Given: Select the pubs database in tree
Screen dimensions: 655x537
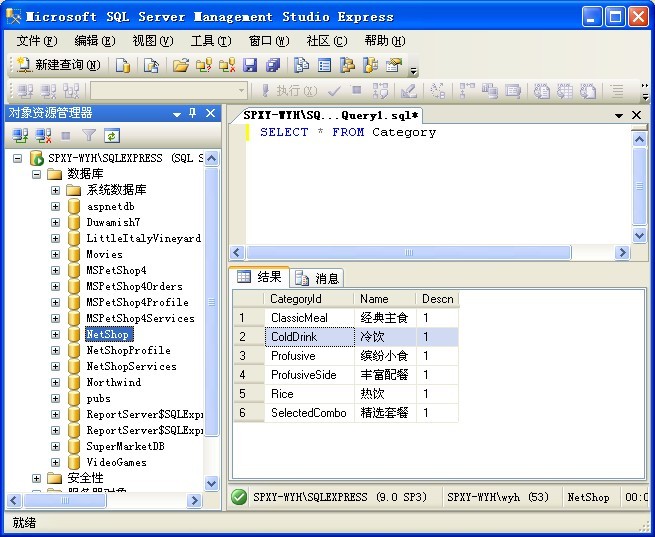Looking at the screenshot, I should pyautogui.click(x=98, y=398).
